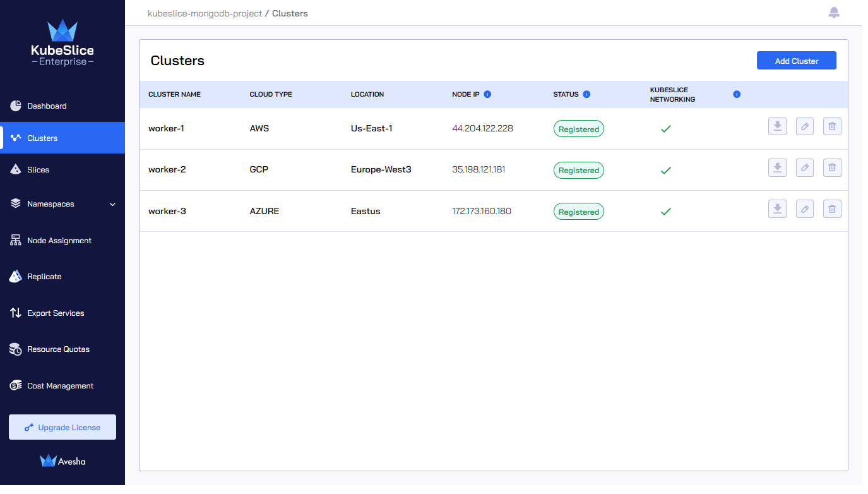Click the Clusters page heading

(x=177, y=61)
